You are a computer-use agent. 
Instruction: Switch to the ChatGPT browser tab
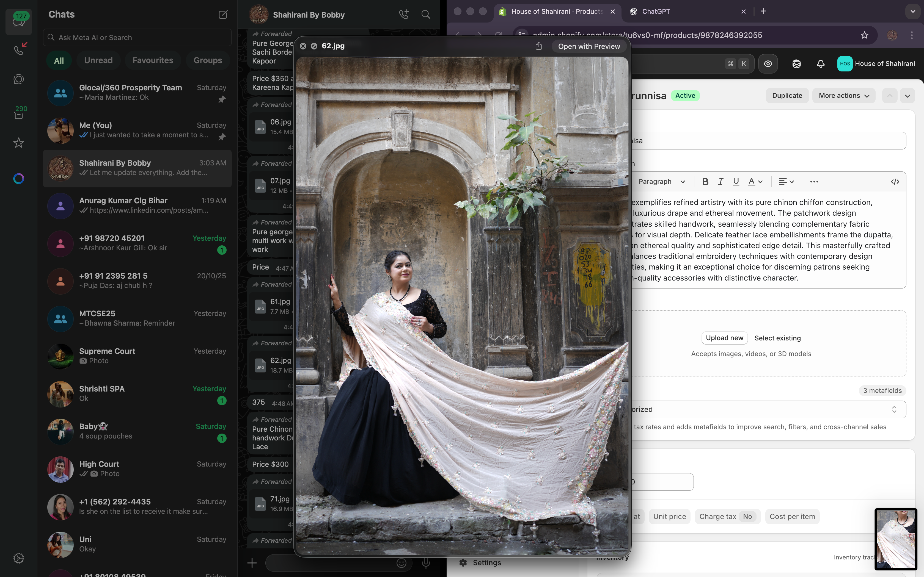(x=656, y=12)
